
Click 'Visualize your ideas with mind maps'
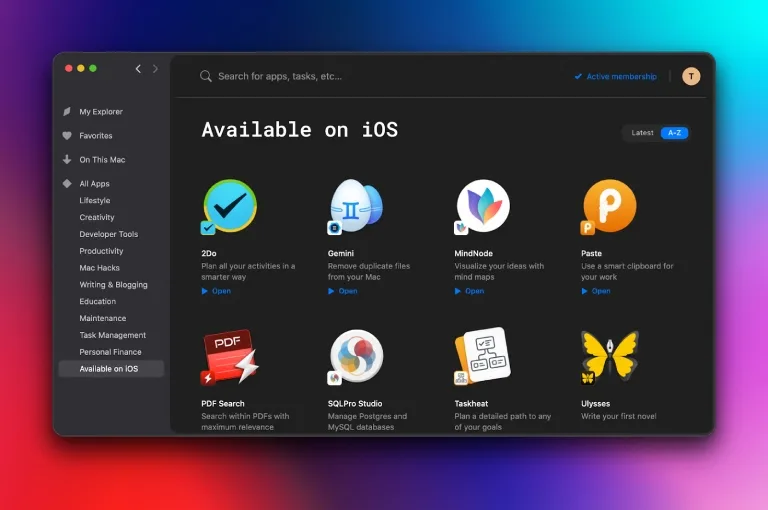click(499, 271)
